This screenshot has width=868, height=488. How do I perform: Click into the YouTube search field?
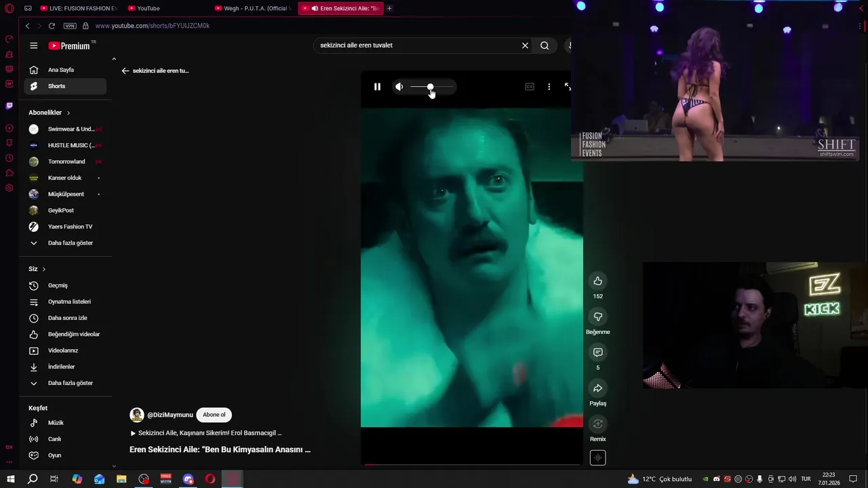pos(417,45)
